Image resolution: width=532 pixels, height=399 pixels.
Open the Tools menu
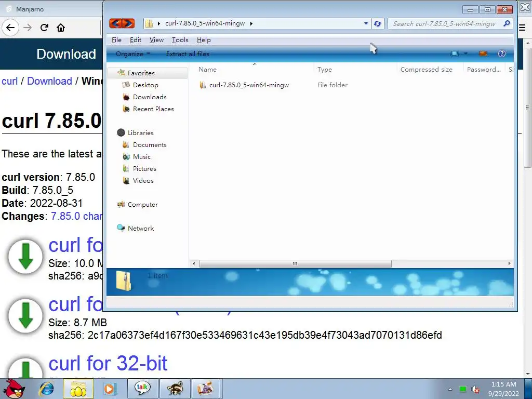(180, 39)
